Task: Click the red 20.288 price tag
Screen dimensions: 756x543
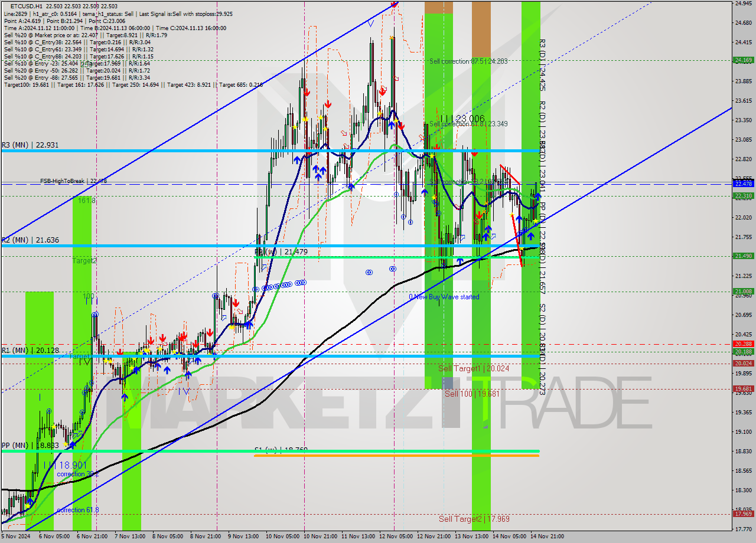Action: (743, 344)
